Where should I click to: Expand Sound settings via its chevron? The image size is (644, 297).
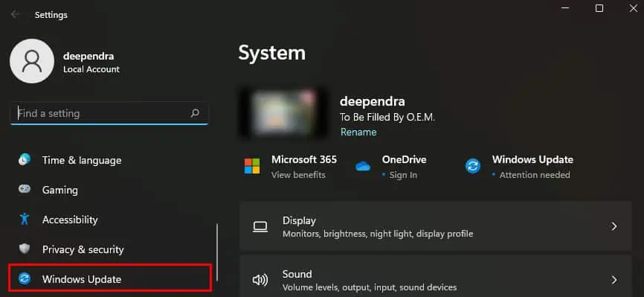pos(614,280)
